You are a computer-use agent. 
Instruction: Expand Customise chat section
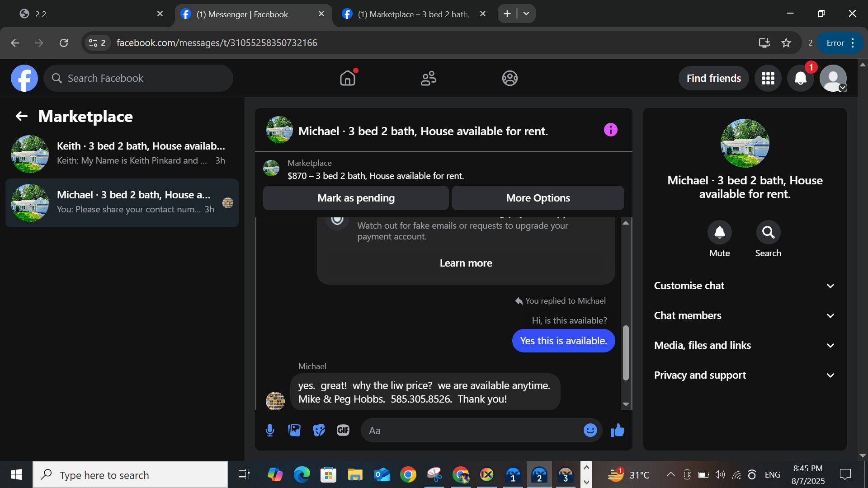tap(745, 286)
